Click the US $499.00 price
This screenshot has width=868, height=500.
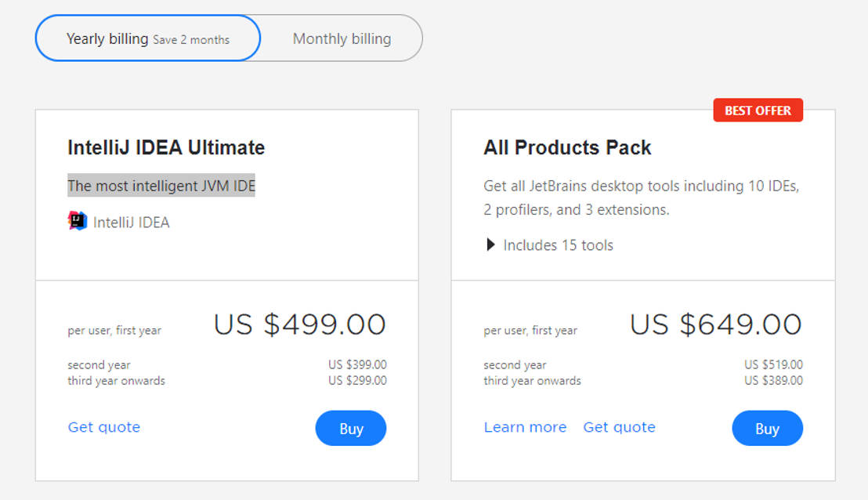coord(300,324)
